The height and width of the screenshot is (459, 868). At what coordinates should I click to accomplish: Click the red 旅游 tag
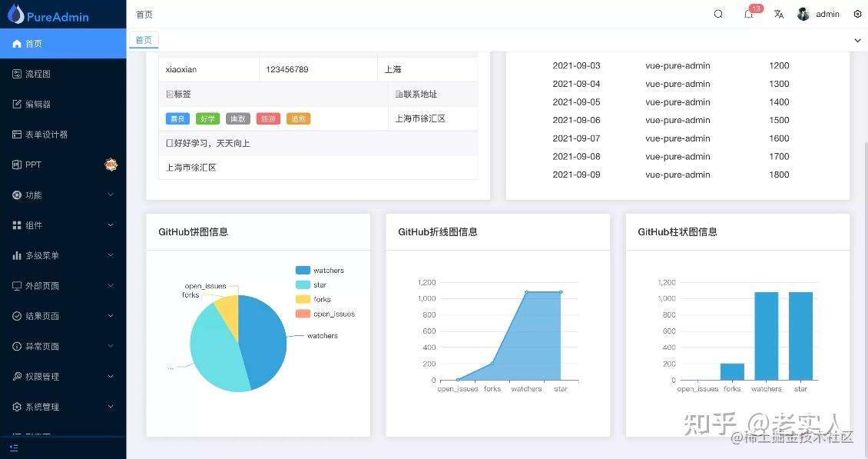(268, 118)
